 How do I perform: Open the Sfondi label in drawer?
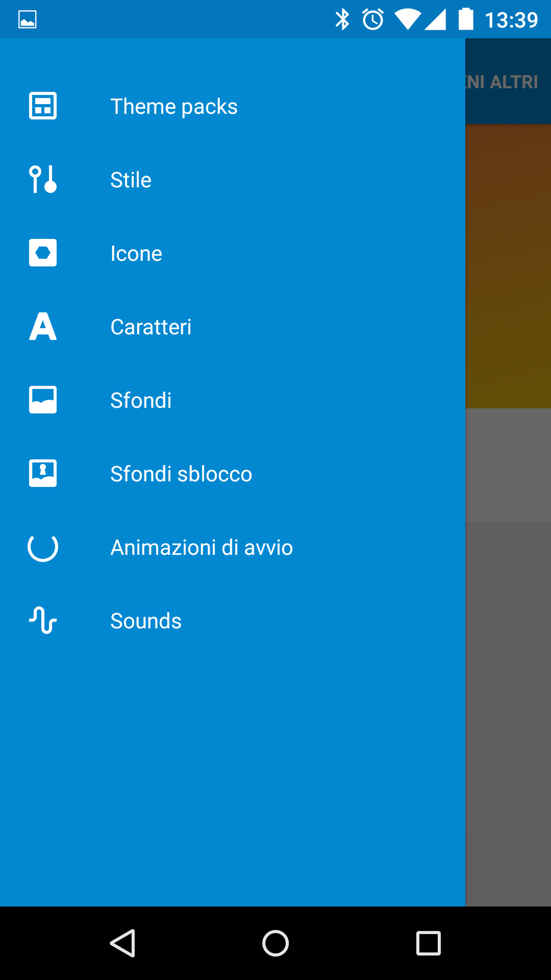[141, 401]
